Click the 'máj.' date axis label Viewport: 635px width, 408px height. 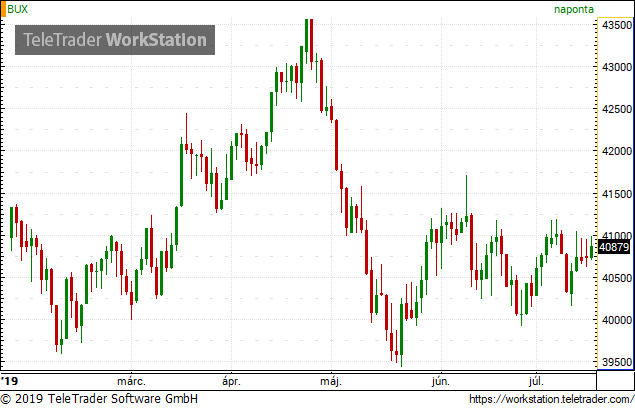[331, 381]
